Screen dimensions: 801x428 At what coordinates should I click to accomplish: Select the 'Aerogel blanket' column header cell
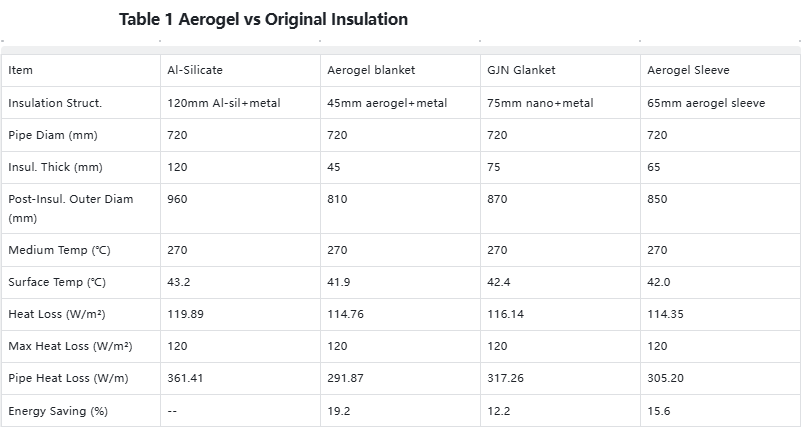(x=370, y=71)
